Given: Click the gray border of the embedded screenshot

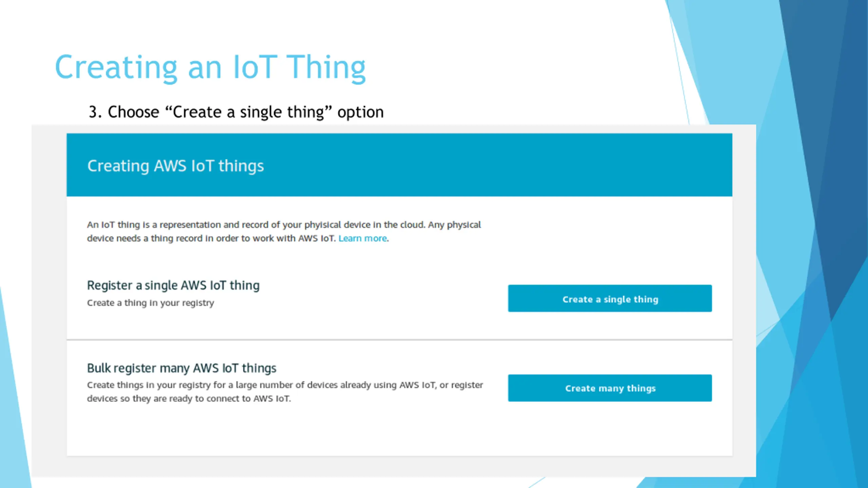Looking at the screenshot, I should (49, 298).
